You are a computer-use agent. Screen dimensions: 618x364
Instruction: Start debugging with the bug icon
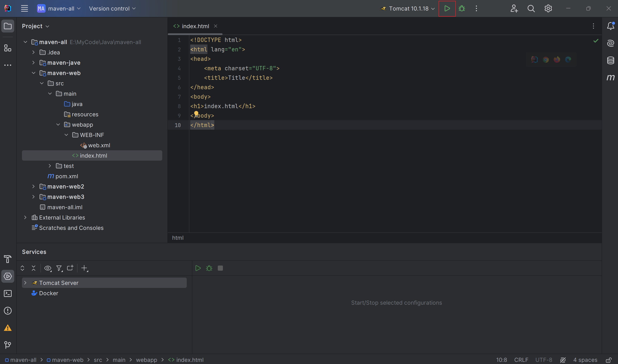pyautogui.click(x=462, y=9)
